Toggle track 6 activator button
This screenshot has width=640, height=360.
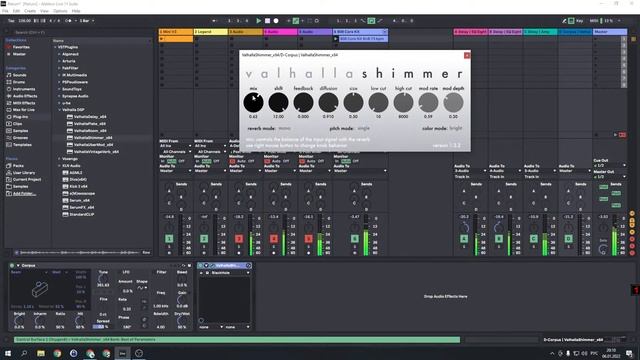tap(354, 239)
